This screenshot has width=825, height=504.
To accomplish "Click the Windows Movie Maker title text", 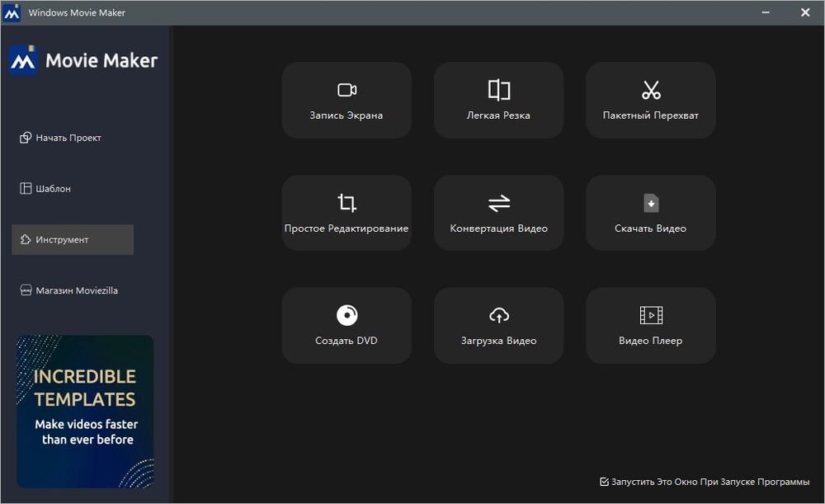I will [x=77, y=13].
